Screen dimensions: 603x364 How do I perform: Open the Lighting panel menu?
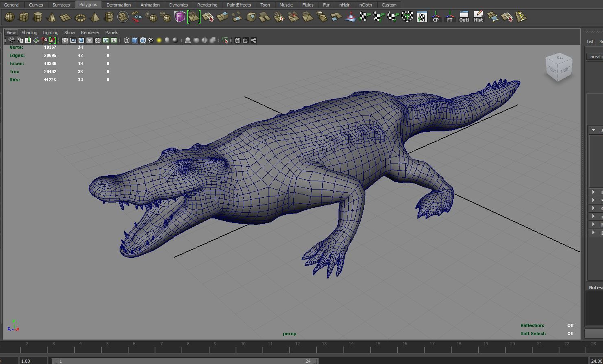(x=50, y=33)
